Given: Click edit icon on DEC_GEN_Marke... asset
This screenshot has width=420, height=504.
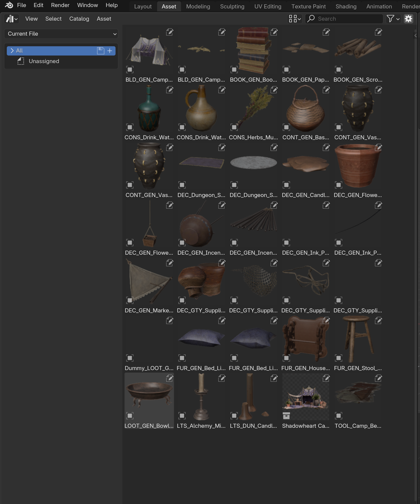Looking at the screenshot, I should tap(169, 263).
